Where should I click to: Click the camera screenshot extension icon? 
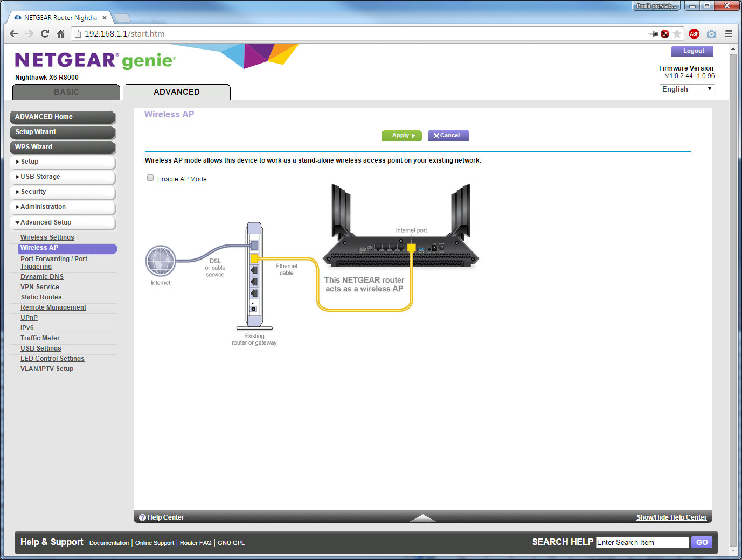[711, 34]
